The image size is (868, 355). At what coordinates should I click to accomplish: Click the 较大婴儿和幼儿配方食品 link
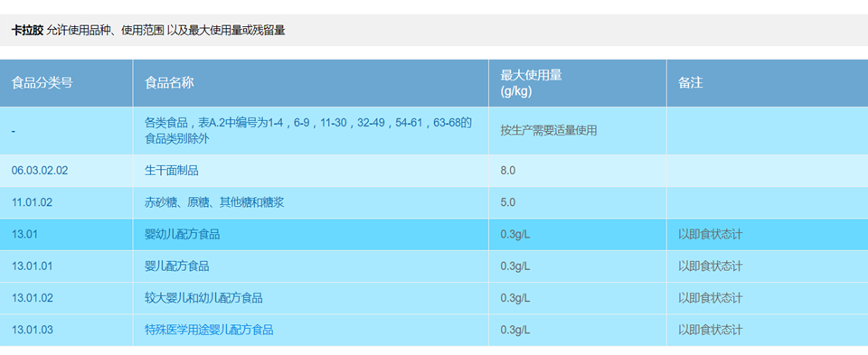pos(203,299)
